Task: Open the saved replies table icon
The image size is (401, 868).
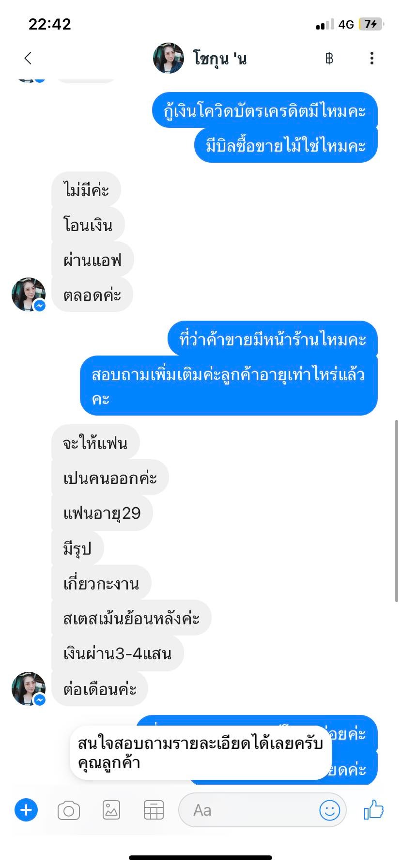Action: pos(154,810)
